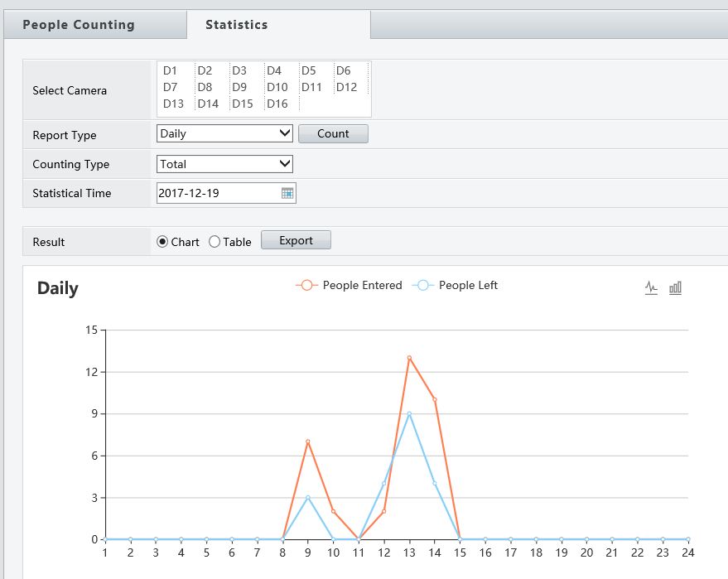Screen dimensions: 728x579
Task: Switch chart to bar graph view
Action: pos(675,287)
